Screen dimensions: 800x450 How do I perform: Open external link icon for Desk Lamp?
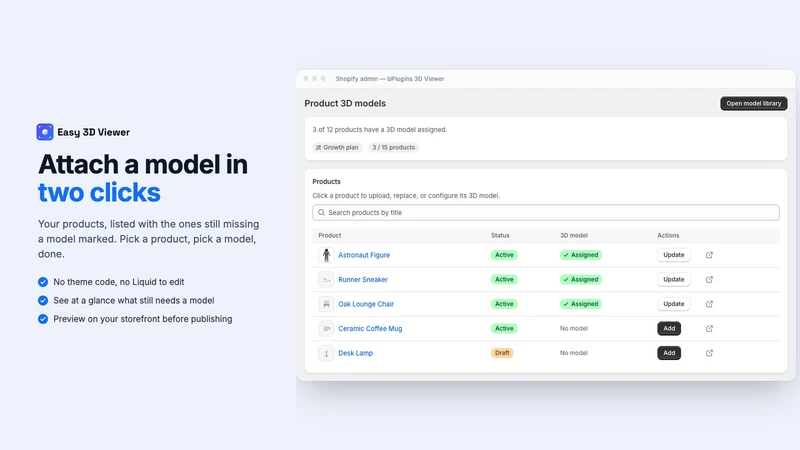[x=709, y=353]
